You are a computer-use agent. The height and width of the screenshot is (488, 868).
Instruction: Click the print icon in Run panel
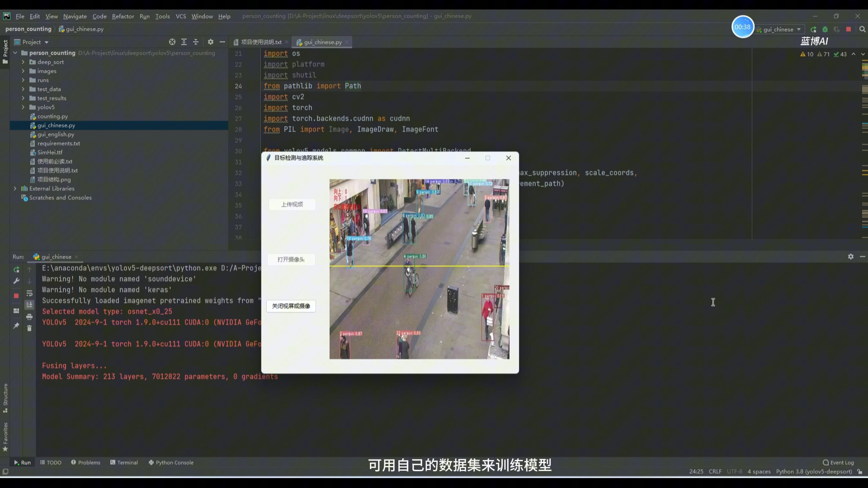tap(29, 317)
